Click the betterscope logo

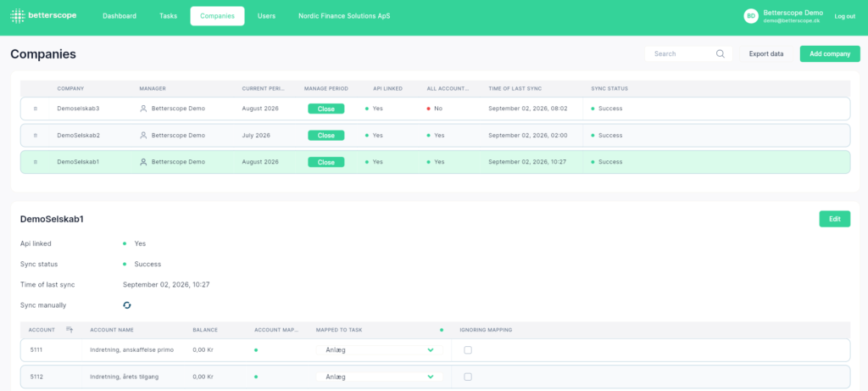[x=43, y=16]
